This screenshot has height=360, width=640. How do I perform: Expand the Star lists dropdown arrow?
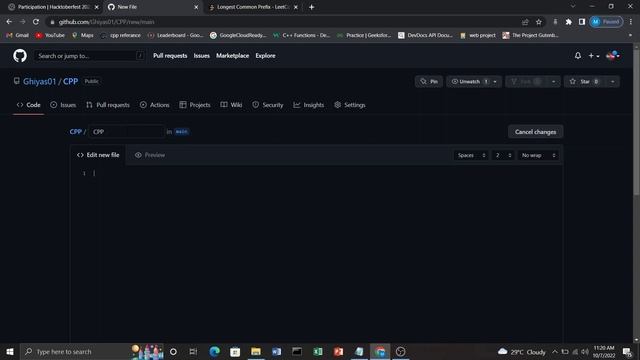613,82
